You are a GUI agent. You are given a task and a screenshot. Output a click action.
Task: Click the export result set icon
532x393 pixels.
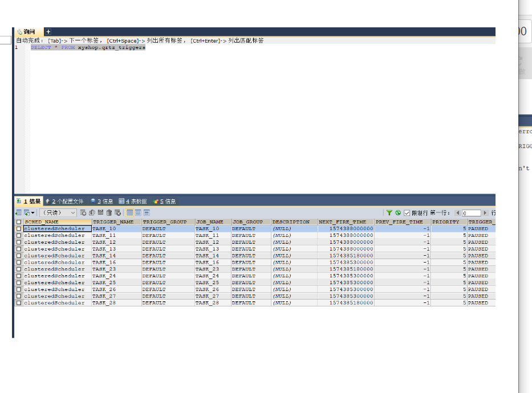pos(18,213)
